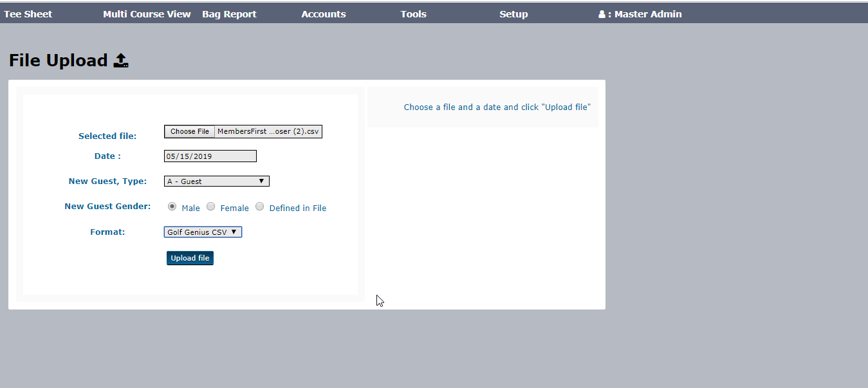Select the Male gender radio button
The width and height of the screenshot is (868, 388).
pos(172,207)
